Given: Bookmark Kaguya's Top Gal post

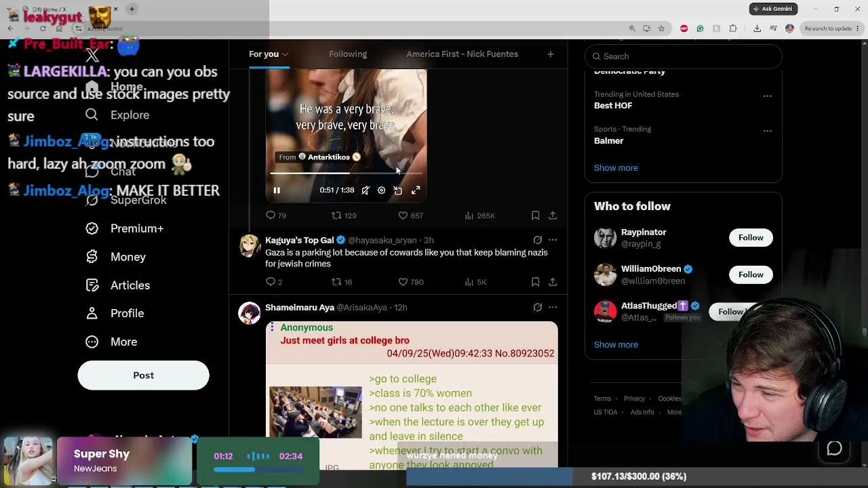Looking at the screenshot, I should [x=535, y=282].
